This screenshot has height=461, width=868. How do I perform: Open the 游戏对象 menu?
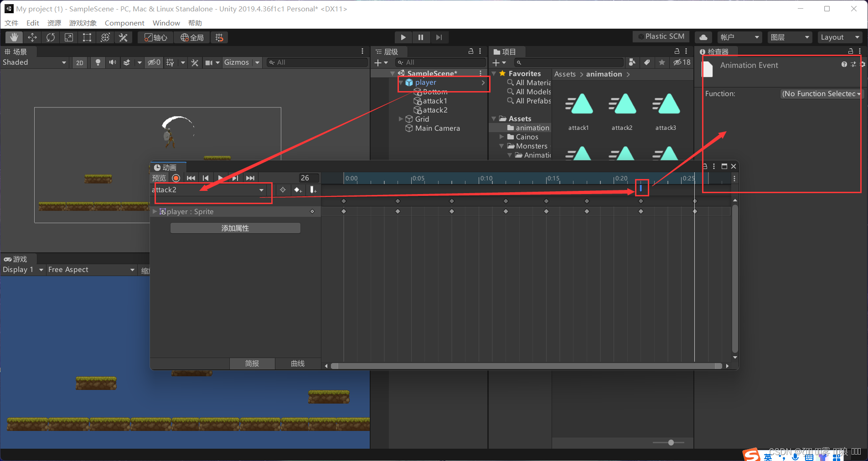83,23
